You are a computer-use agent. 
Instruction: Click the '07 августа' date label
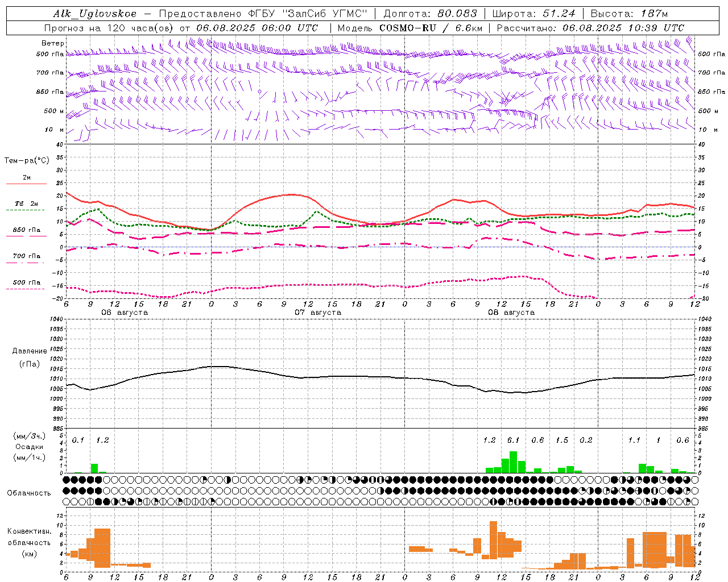318,313
